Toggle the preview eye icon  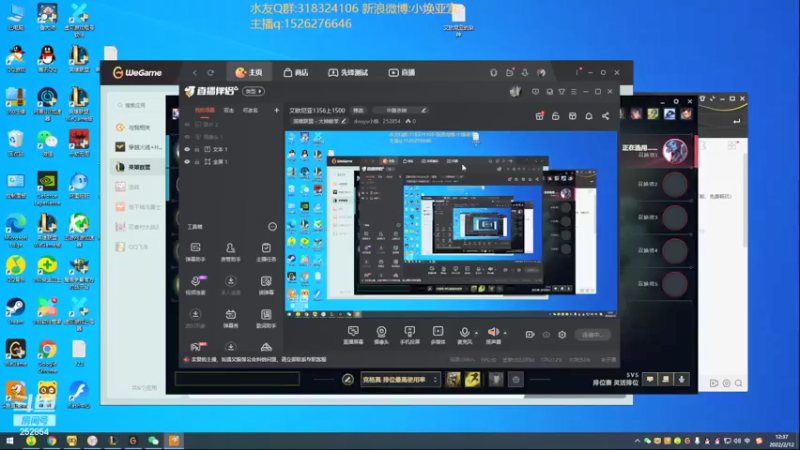tap(546, 335)
